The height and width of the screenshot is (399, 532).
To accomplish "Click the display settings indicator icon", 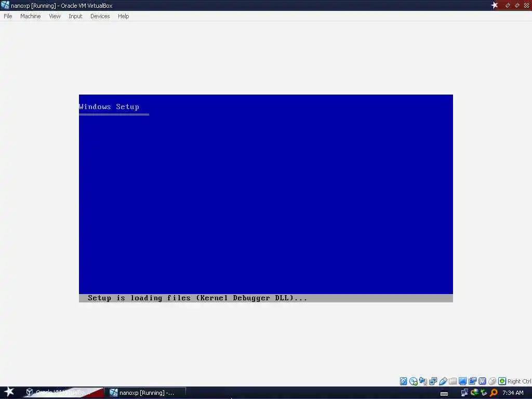I will click(x=462, y=381).
